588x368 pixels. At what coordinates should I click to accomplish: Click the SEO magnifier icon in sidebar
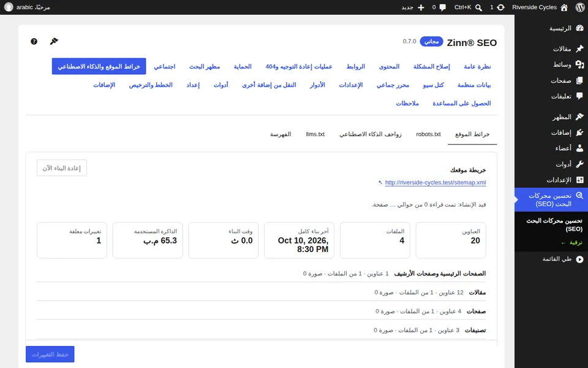[x=580, y=196]
